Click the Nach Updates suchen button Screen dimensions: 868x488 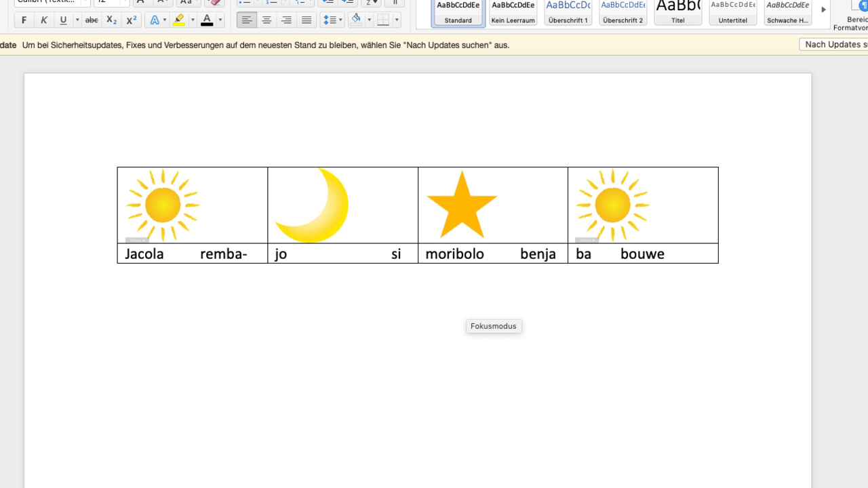(834, 45)
